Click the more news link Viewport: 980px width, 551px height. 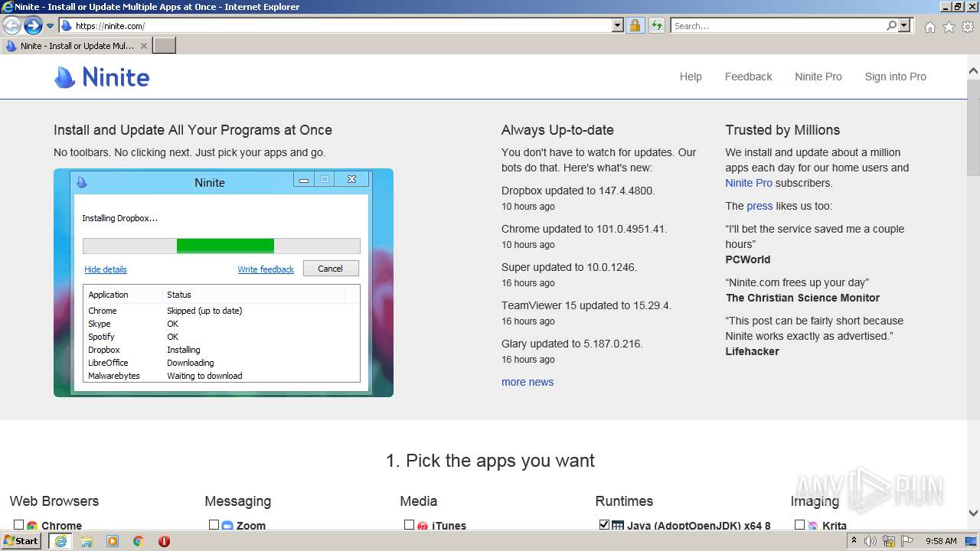click(x=528, y=382)
